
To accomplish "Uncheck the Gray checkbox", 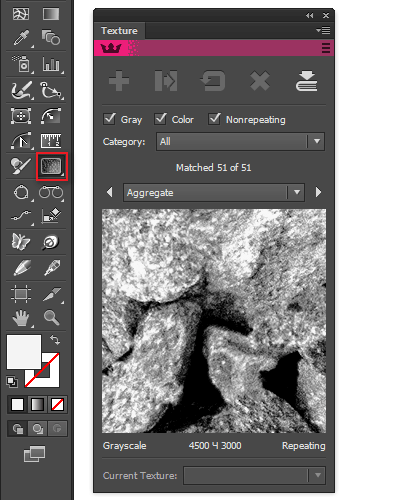I will [x=109, y=119].
